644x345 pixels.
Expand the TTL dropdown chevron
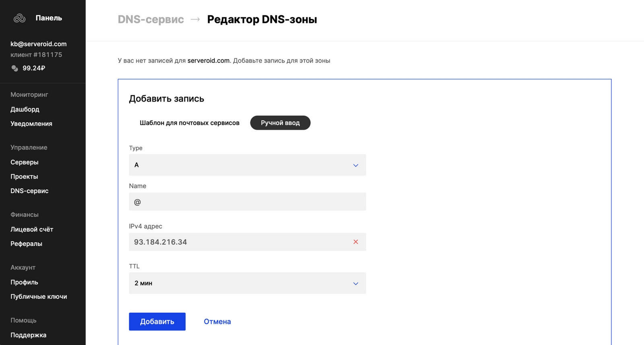tap(355, 283)
